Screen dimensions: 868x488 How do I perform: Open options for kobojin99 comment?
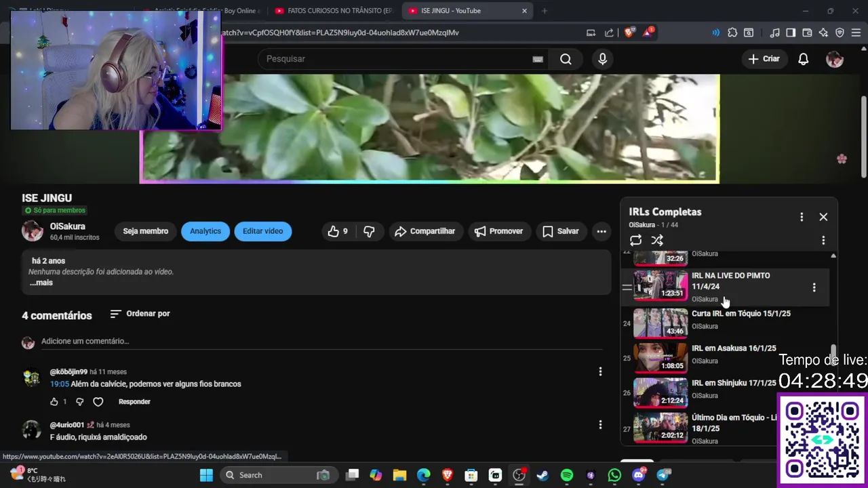[x=600, y=371]
